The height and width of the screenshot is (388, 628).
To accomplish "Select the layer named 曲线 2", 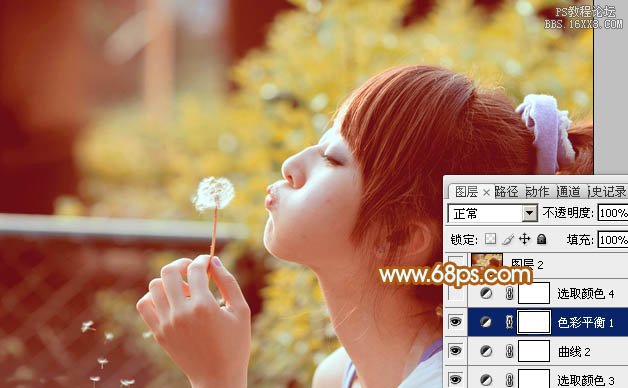I will 574,352.
